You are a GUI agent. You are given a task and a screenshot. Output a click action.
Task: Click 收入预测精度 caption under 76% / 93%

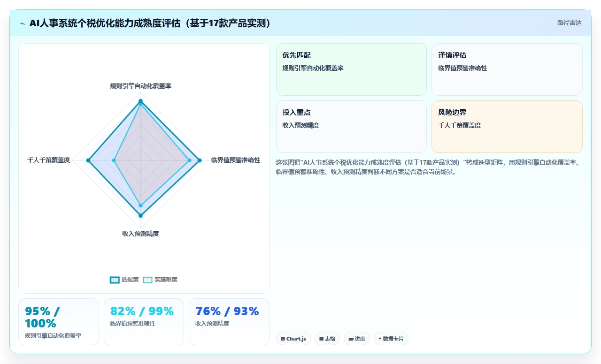point(212,324)
